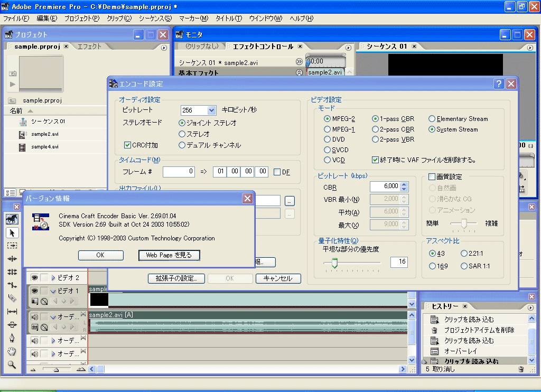Click the poster frame camera icon
Screen dimensions: 541x392
13,73
